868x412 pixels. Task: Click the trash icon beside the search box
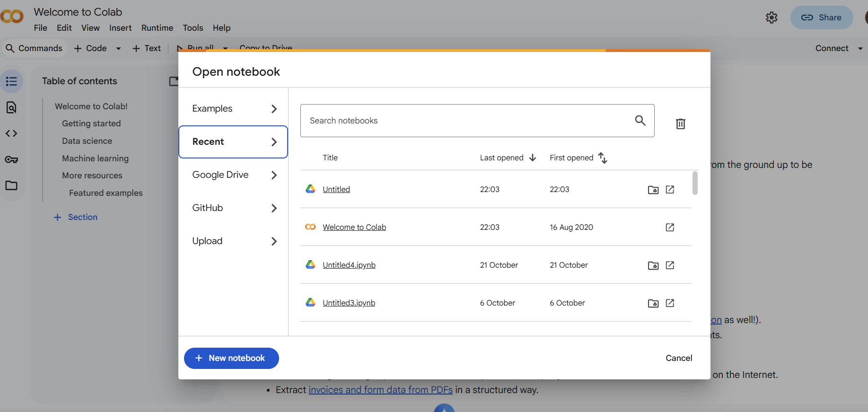coord(680,123)
